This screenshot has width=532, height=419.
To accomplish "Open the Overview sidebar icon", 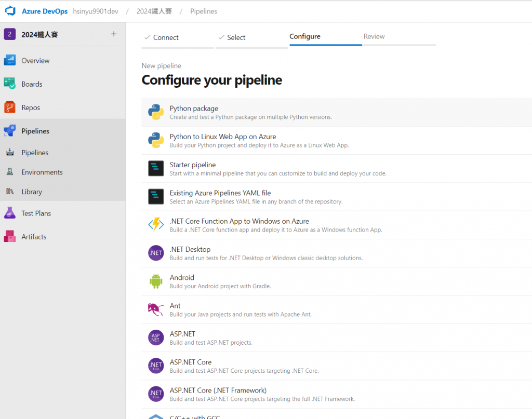I will click(x=10, y=60).
